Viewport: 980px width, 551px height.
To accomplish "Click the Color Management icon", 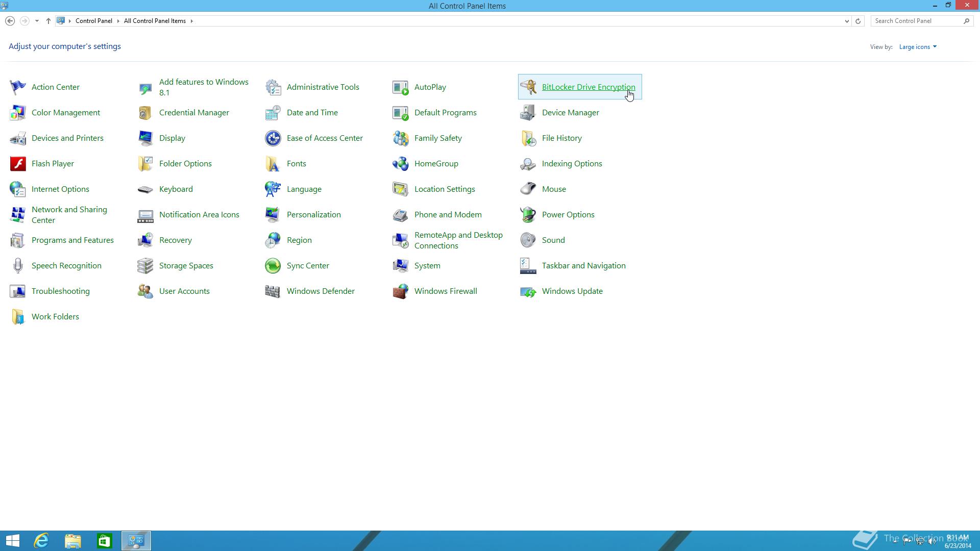I will point(18,113).
